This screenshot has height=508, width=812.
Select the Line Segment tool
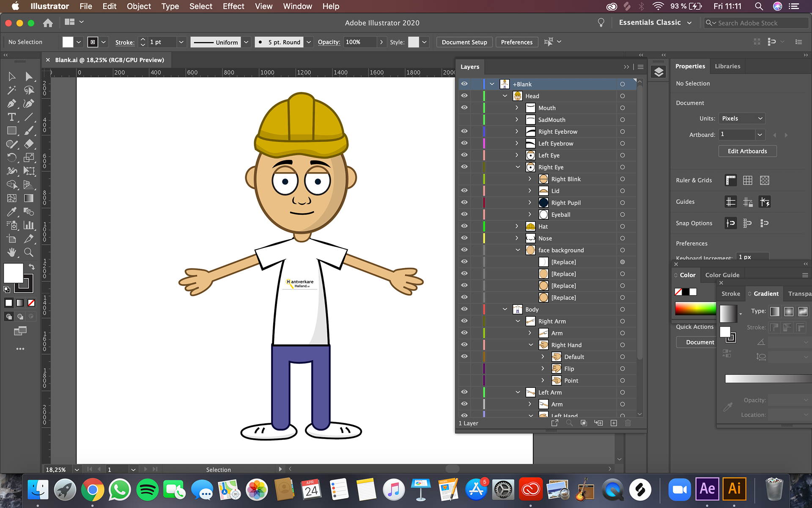29,117
